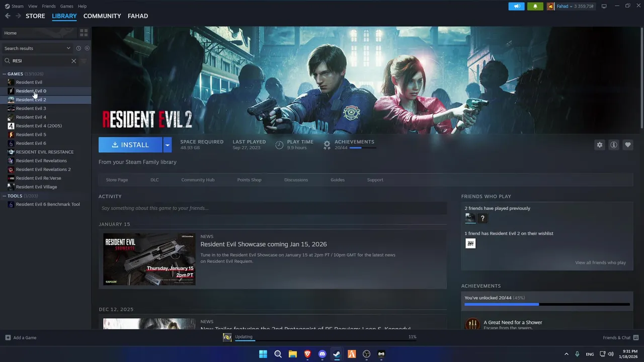View all friends who play
Image resolution: width=644 pixels, height=362 pixels.
(600, 262)
